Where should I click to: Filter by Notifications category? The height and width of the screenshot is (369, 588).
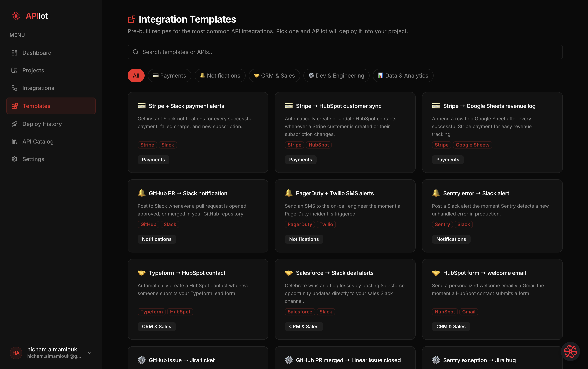tap(220, 76)
